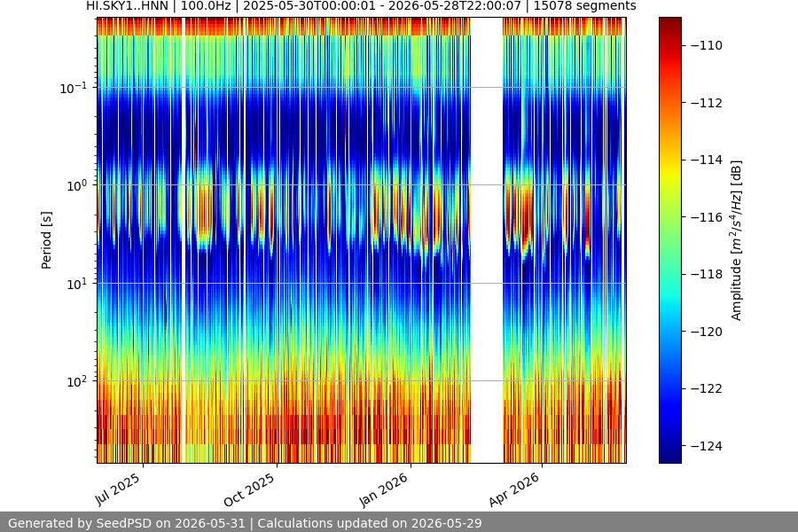The image size is (798, 532).
Task: Click the 10^-1 period tick label
Action: coord(73,88)
